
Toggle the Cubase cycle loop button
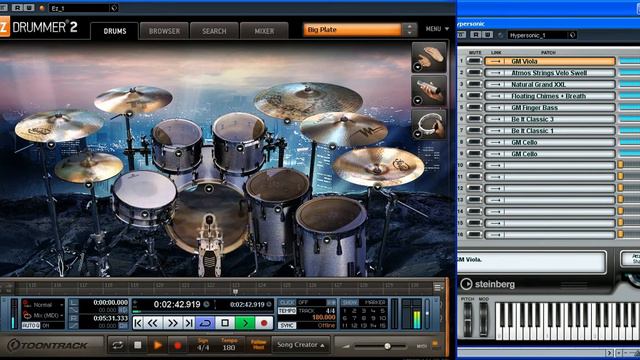coord(205,323)
